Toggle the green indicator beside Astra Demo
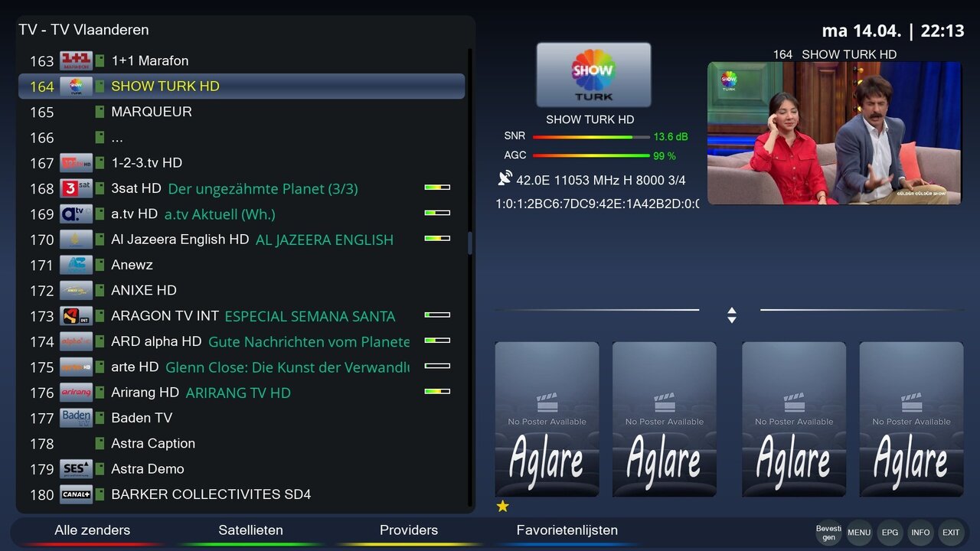The image size is (980, 551). point(100,469)
